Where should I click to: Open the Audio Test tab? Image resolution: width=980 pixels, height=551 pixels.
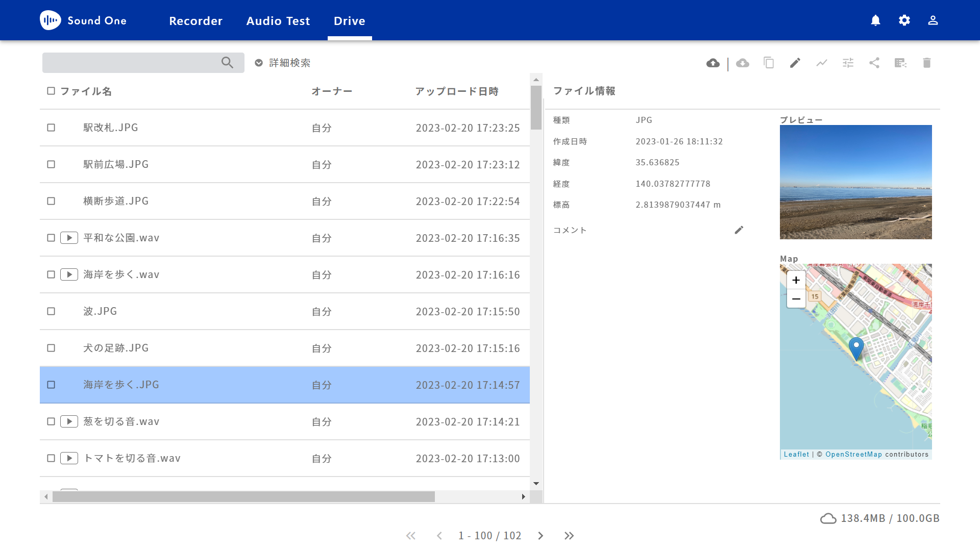click(278, 21)
